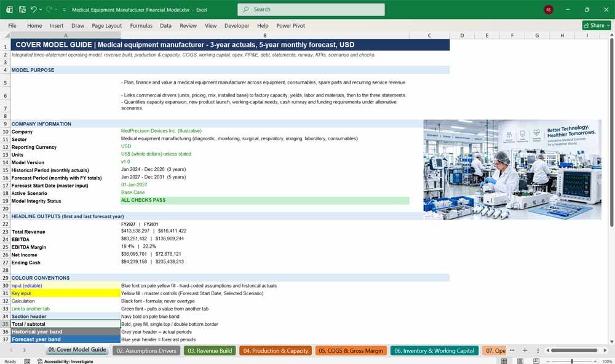
Task: Select the medical factory picture
Action: point(512,170)
